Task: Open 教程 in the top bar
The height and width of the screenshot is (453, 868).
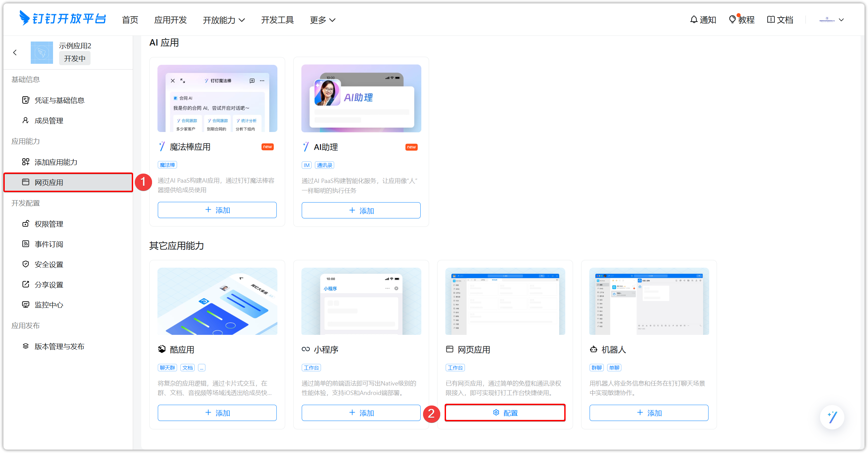Action: point(742,20)
